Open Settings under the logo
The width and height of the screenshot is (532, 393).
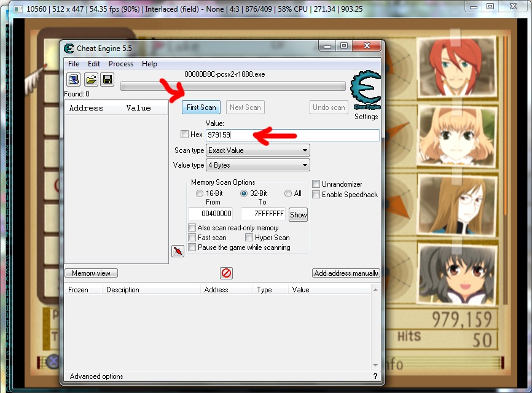coord(366,117)
